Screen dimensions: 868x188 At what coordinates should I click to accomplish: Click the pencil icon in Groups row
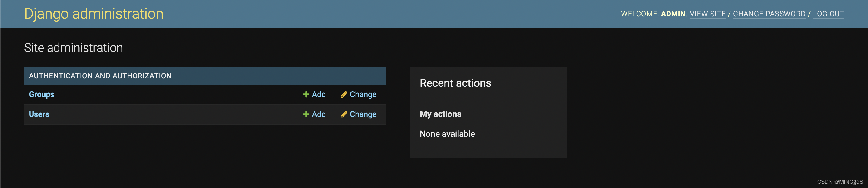[344, 95]
